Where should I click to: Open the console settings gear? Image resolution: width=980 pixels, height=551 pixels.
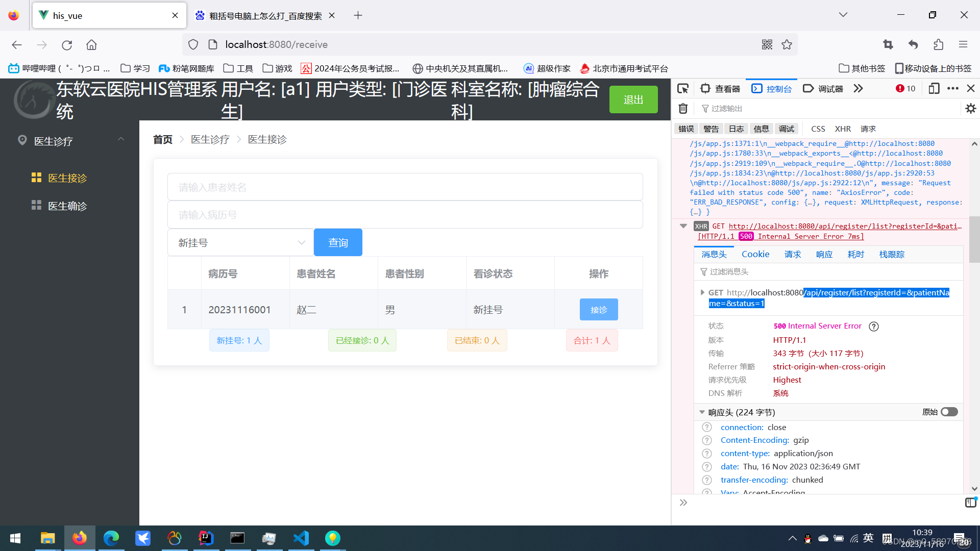[970, 108]
